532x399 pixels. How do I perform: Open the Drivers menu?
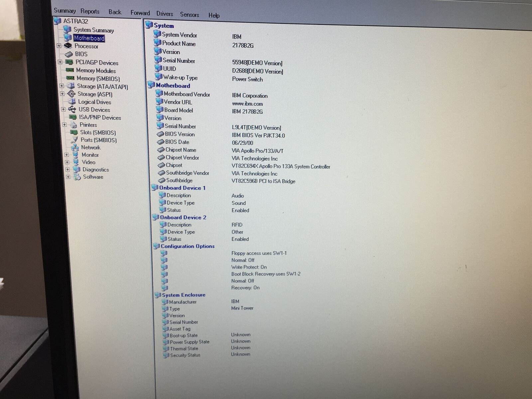pyautogui.click(x=165, y=14)
